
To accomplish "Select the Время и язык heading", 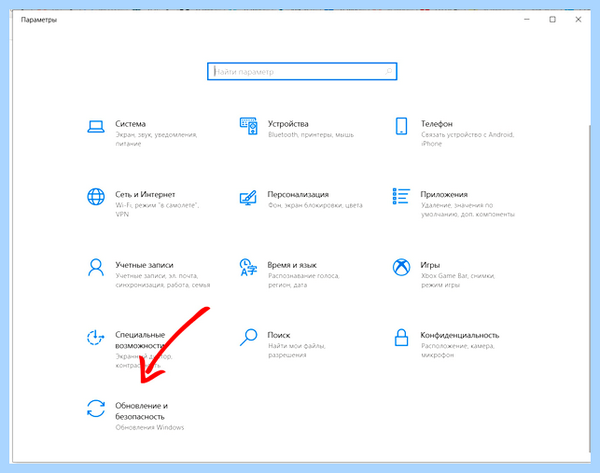I will tap(292, 264).
